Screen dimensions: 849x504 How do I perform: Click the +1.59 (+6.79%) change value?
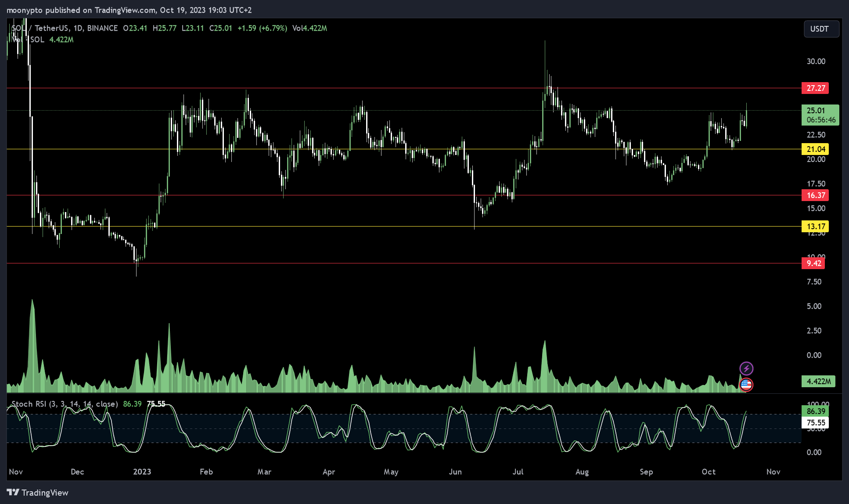(x=262, y=28)
